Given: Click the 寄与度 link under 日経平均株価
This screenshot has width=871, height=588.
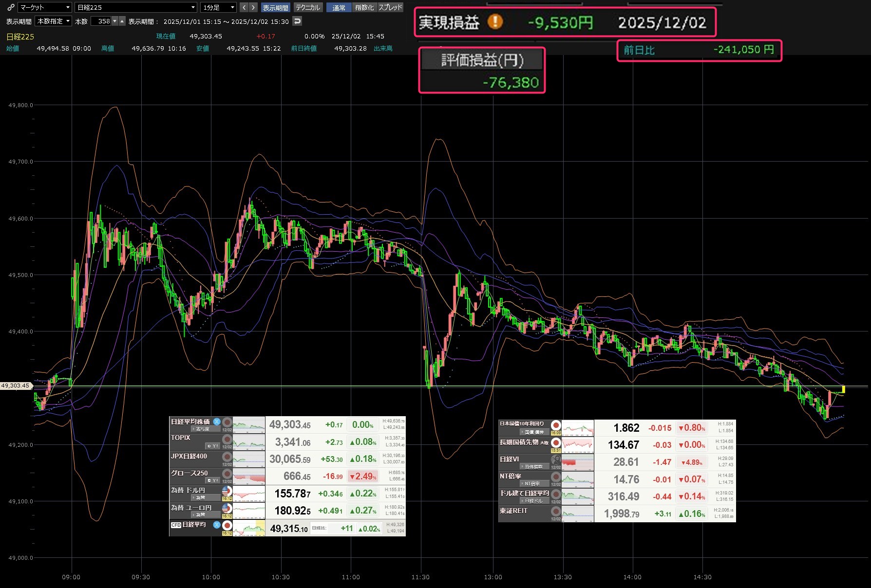Looking at the screenshot, I should pos(202,429).
